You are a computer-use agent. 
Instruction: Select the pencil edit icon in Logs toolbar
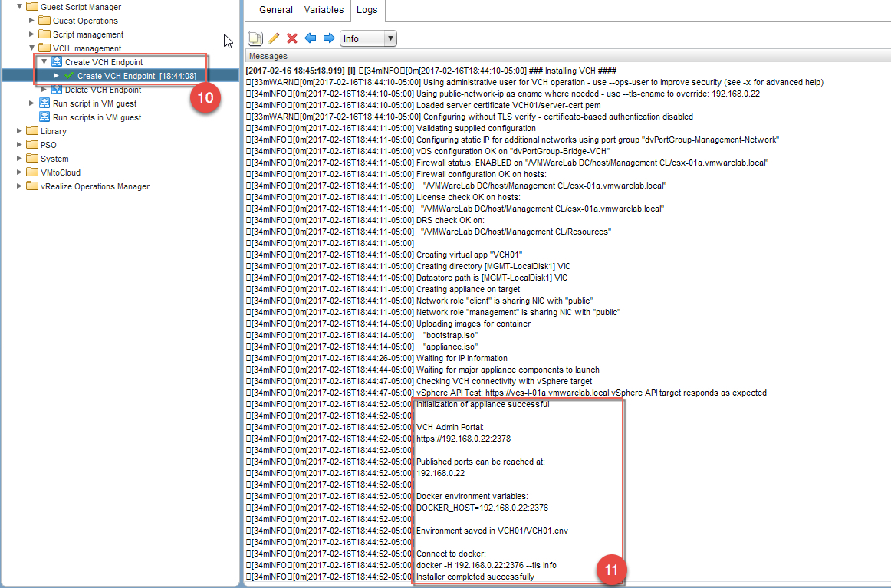point(272,38)
